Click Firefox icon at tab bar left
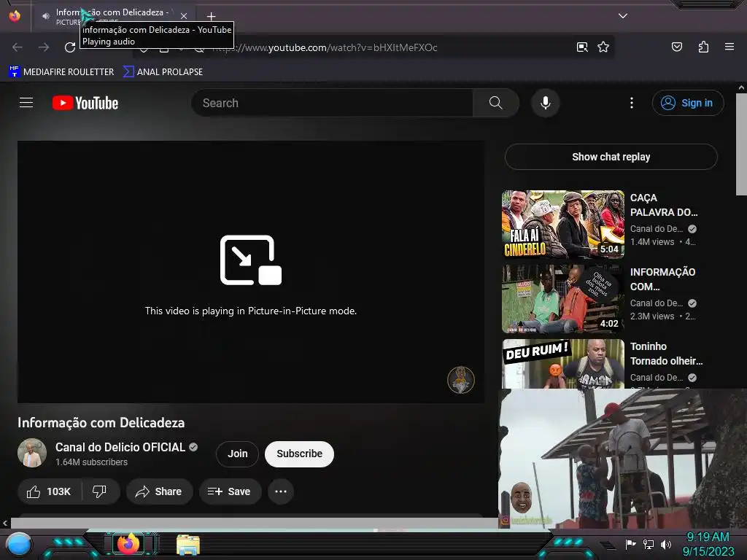This screenshot has height=560, width=747. 15,16
